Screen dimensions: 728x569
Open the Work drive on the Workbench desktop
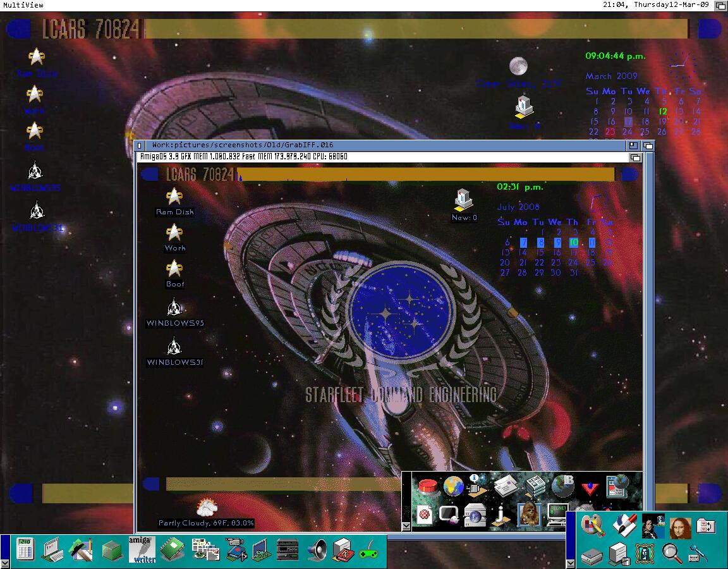pos(34,94)
